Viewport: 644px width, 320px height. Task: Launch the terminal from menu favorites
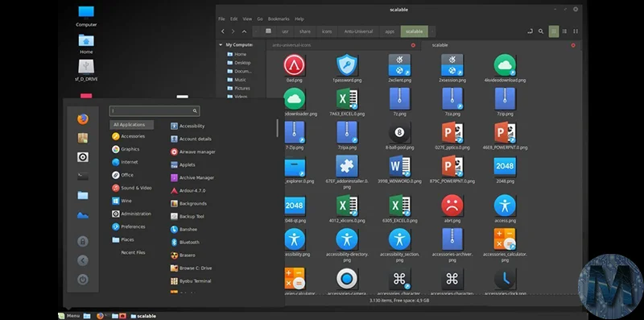[83, 176]
